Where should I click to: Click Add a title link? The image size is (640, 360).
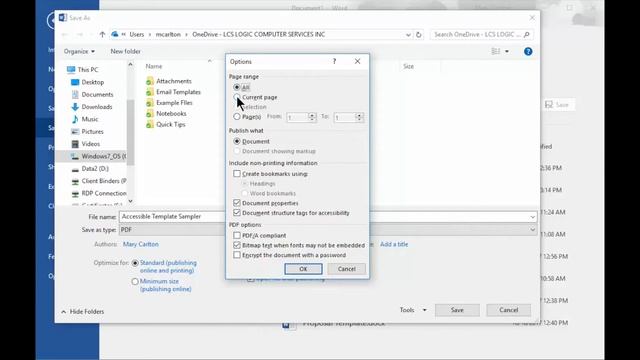394,244
